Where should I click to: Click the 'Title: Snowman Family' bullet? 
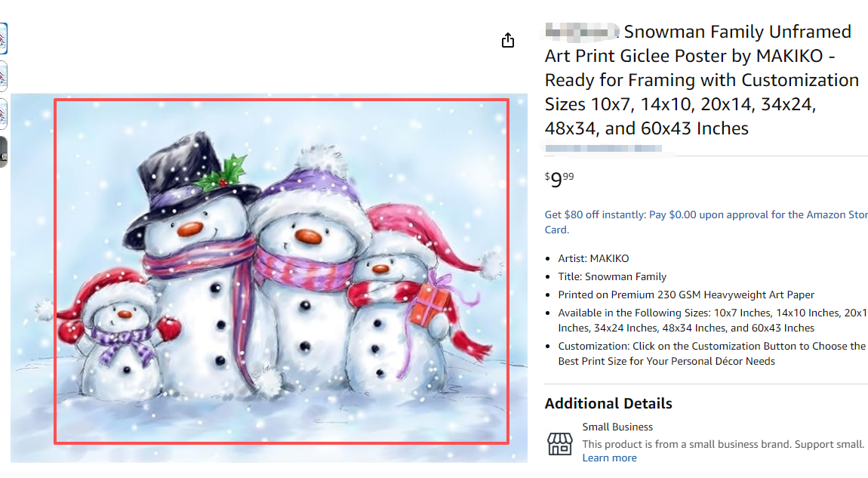612,276
